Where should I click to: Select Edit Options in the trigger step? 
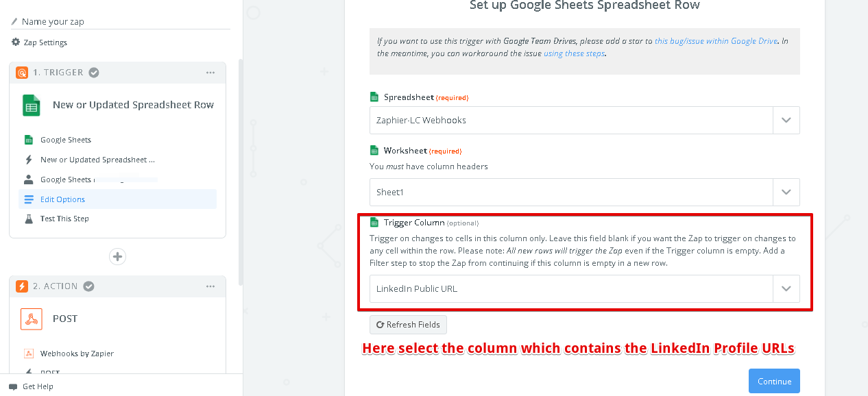pyautogui.click(x=62, y=199)
